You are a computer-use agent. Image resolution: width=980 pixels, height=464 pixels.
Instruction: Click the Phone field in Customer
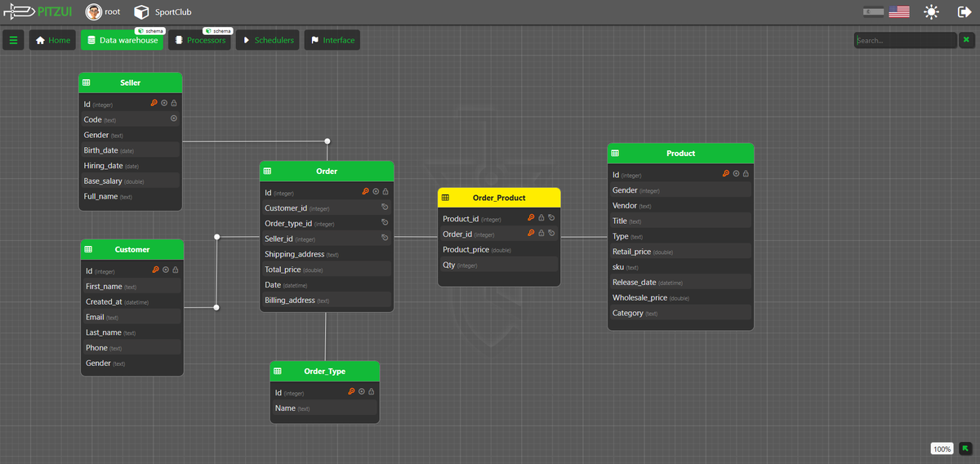click(x=132, y=347)
